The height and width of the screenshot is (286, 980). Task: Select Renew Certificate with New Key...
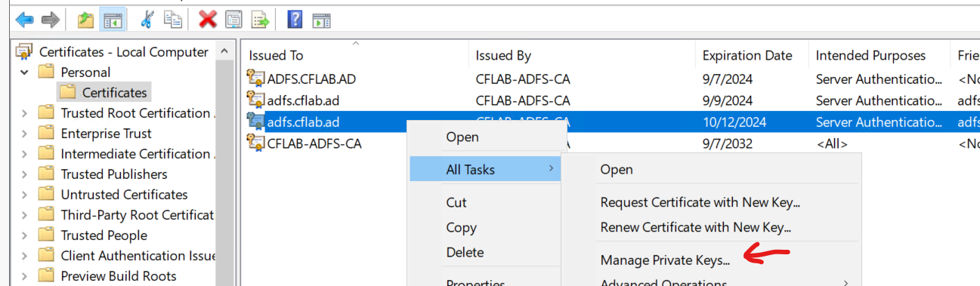coord(700,227)
